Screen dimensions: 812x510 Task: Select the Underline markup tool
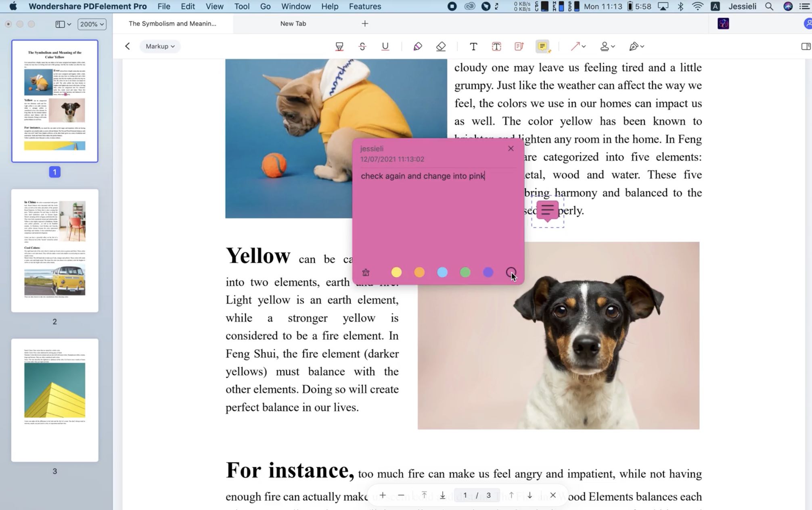coord(385,46)
